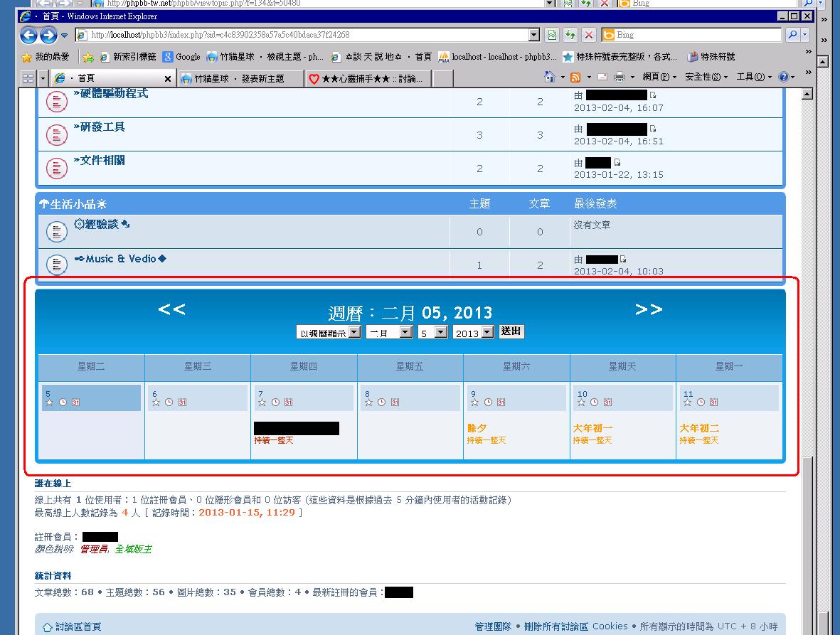Click the RSS feeds icon
This screenshot has height=635, width=840.
click(575, 77)
